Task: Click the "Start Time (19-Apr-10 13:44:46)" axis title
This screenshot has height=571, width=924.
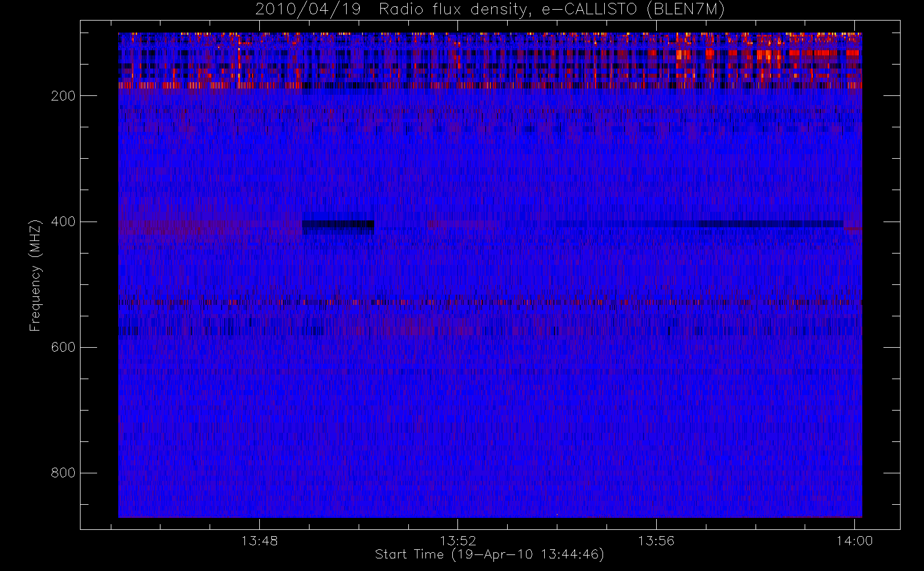Action: (x=489, y=554)
